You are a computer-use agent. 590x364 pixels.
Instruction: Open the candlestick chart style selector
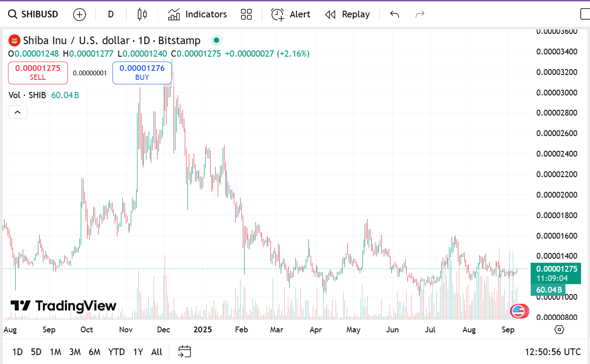coord(142,14)
